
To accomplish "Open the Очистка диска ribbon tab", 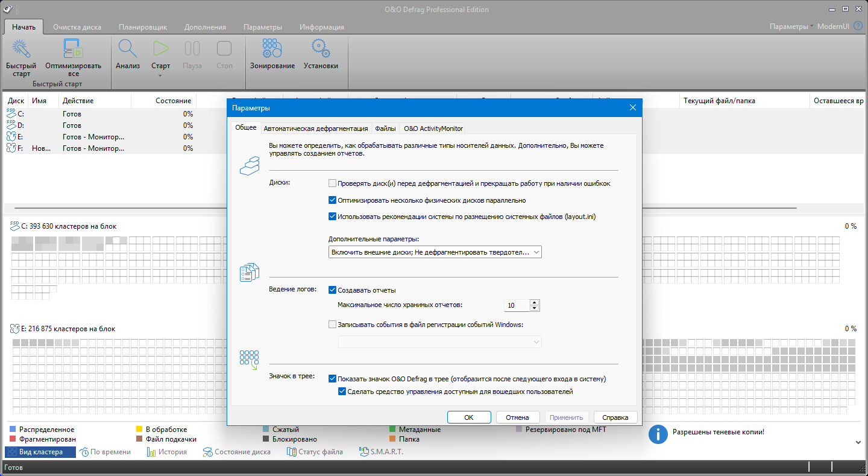I will click(77, 27).
